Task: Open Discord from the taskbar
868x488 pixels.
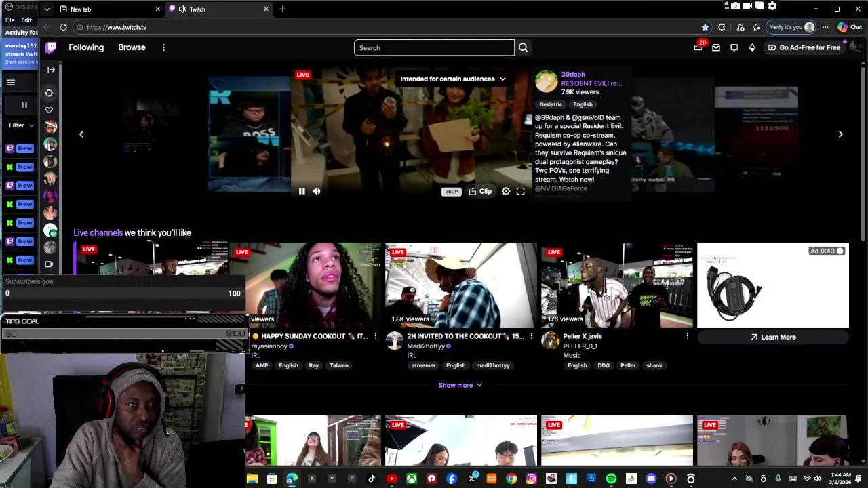Action: (651, 479)
